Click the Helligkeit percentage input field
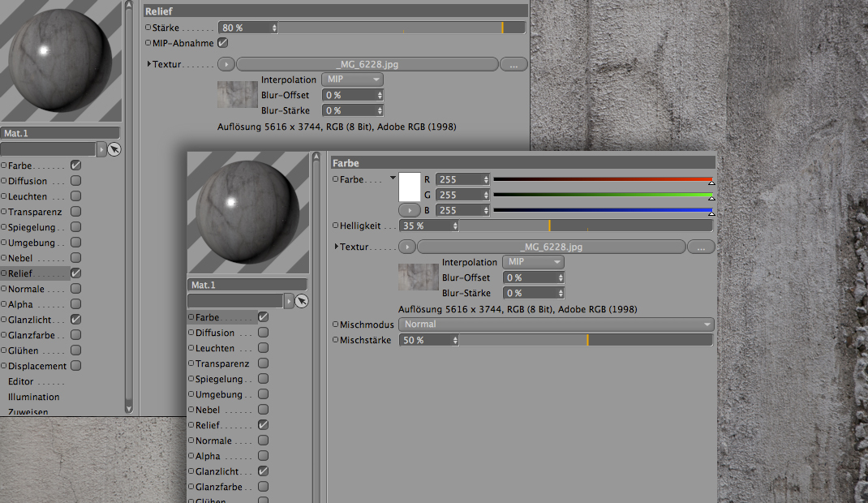 point(425,226)
